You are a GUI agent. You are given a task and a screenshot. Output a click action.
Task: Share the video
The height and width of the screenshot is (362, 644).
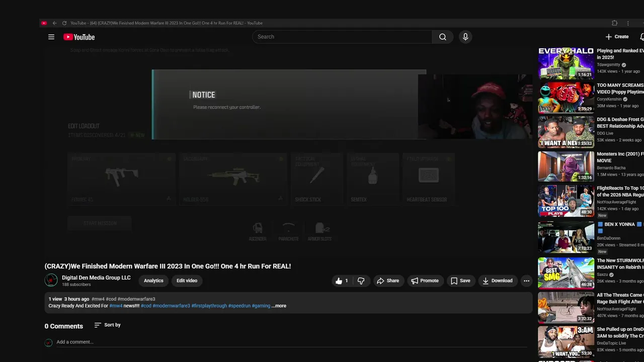point(388,281)
